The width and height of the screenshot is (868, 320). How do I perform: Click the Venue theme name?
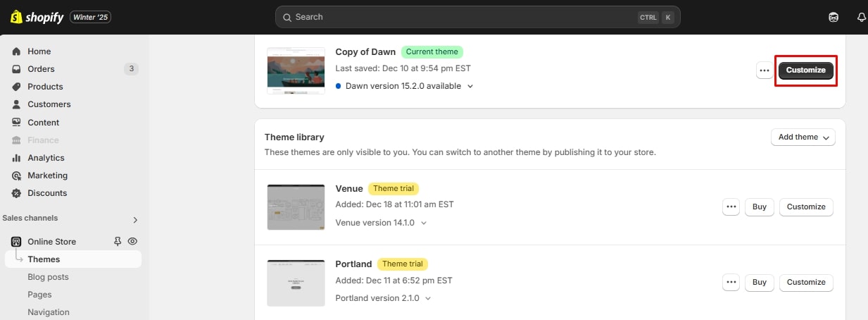coord(349,188)
